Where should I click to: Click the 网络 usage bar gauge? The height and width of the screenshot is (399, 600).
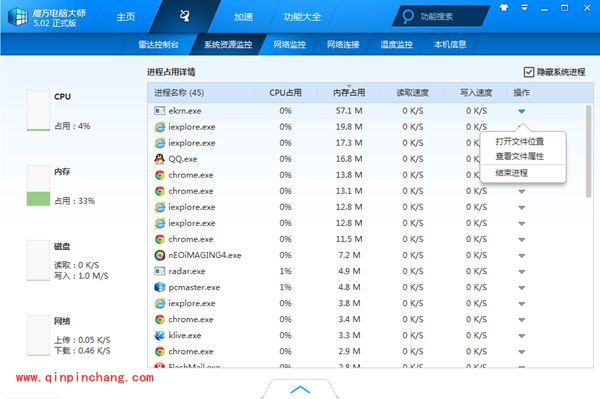pyautogui.click(x=38, y=335)
